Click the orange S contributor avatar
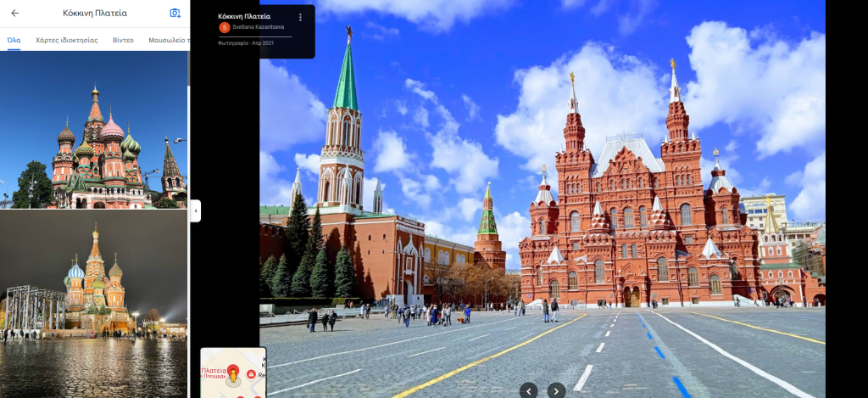This screenshot has height=398, width=868. (224, 27)
